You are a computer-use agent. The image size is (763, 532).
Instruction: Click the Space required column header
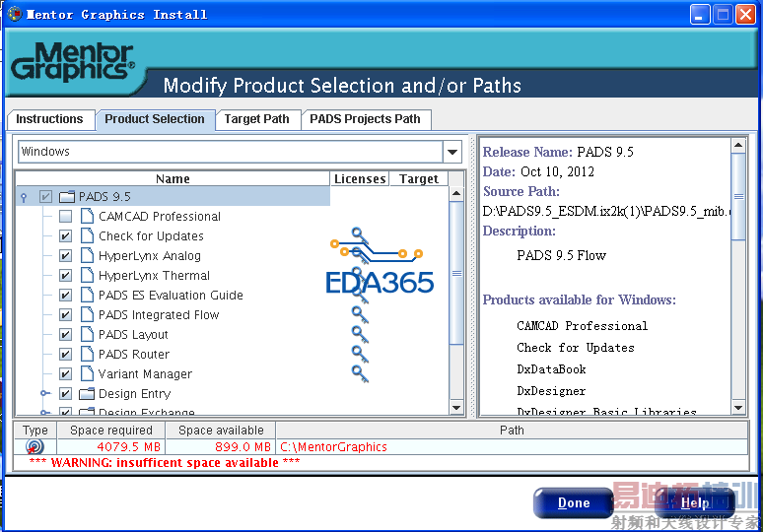click(111, 430)
